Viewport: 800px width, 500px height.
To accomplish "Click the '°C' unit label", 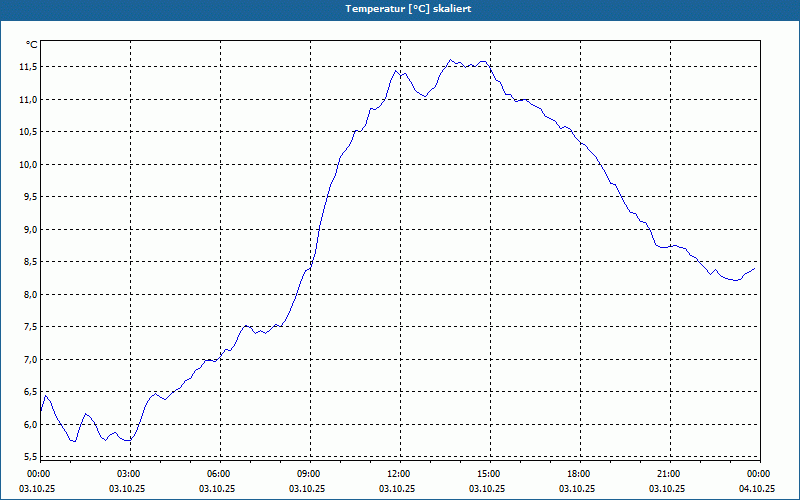I will 32,45.
